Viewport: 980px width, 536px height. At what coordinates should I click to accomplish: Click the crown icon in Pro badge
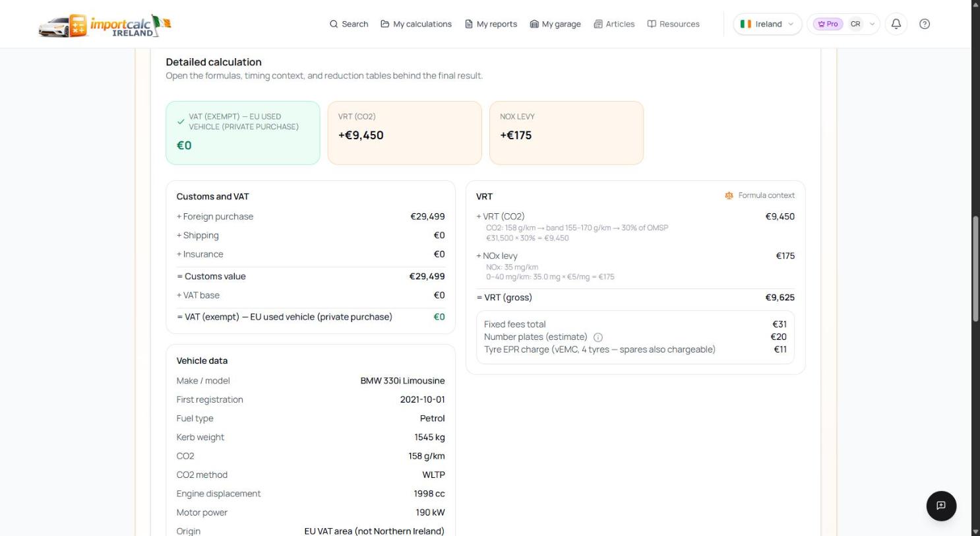(x=822, y=24)
